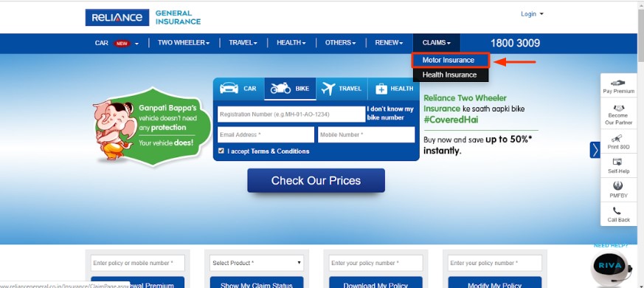This screenshot has width=644, height=288.
Task: Switch to the CAR quote tab
Action: (238, 89)
